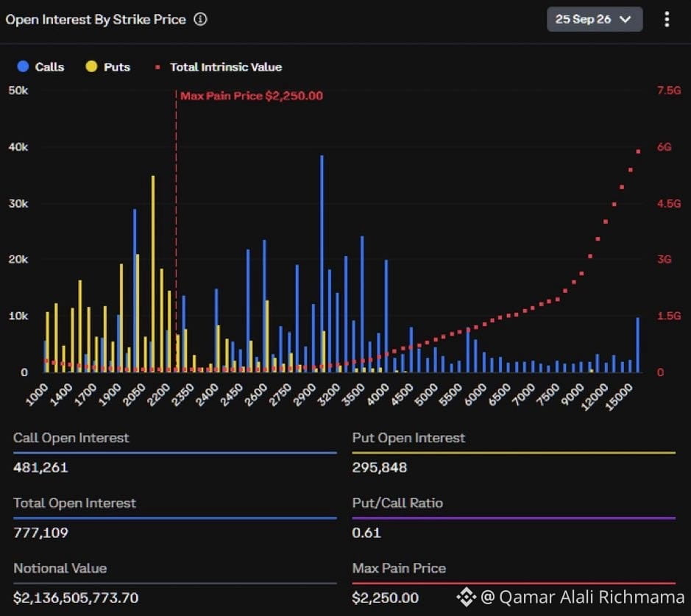This screenshot has height=616, width=691.
Task: Click the chevron arrow in date selector
Action: 625,19
